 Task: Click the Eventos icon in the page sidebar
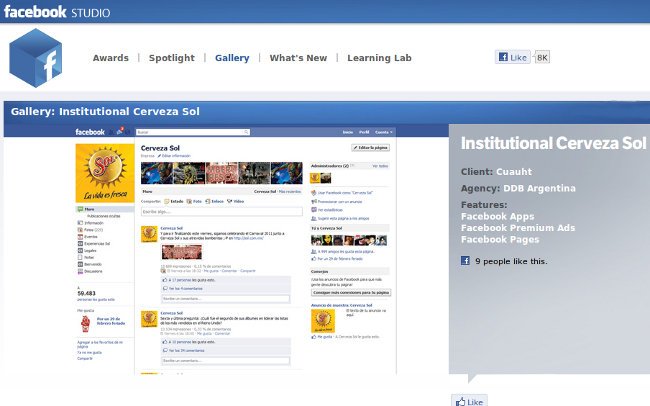79,235
